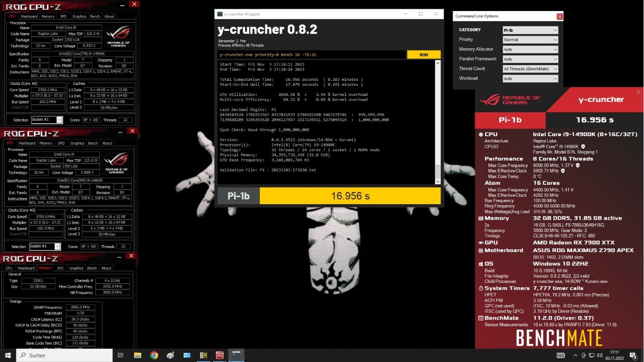Click the BenchMate version section icon
This screenshot has height=362, width=644.
(x=481, y=318)
